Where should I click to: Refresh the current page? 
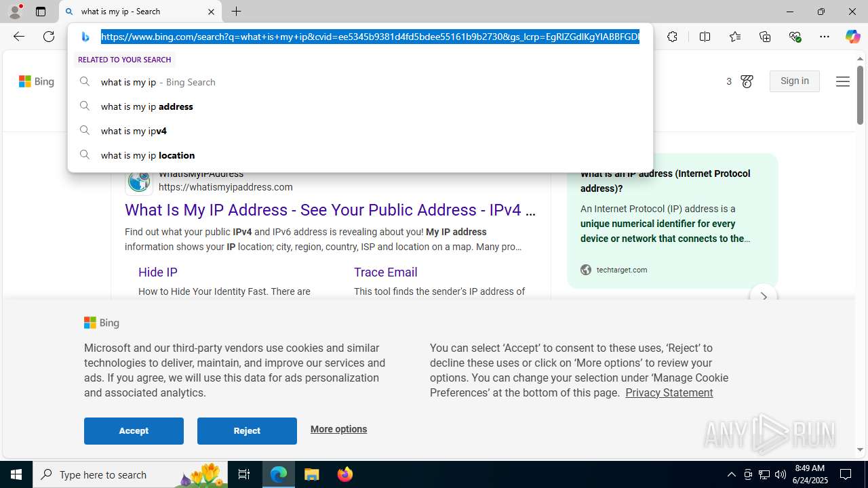tap(49, 37)
